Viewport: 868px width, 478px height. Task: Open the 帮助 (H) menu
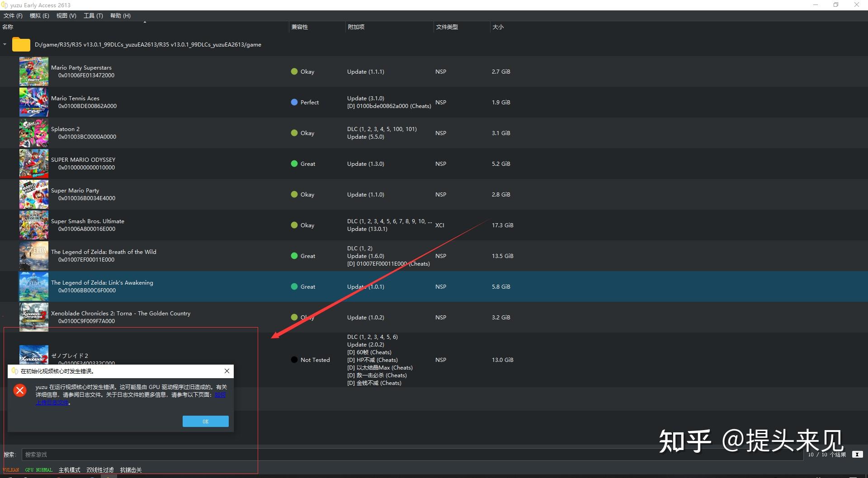coord(120,16)
